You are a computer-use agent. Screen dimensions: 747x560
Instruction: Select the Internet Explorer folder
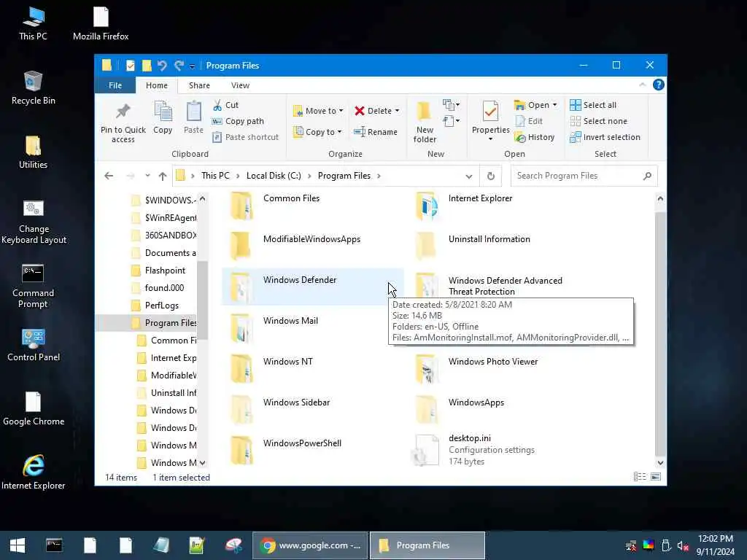498,205
